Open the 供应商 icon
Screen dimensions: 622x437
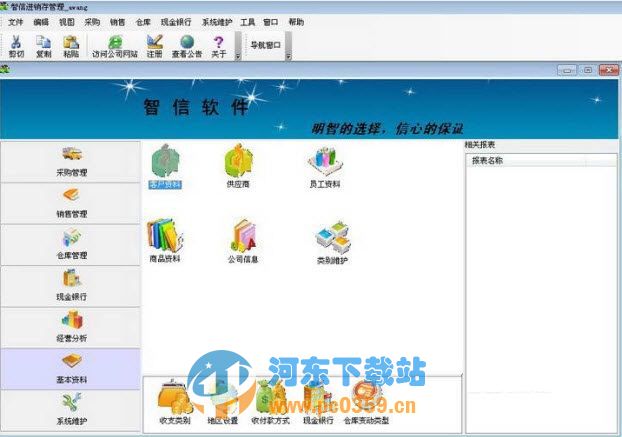pos(238,166)
